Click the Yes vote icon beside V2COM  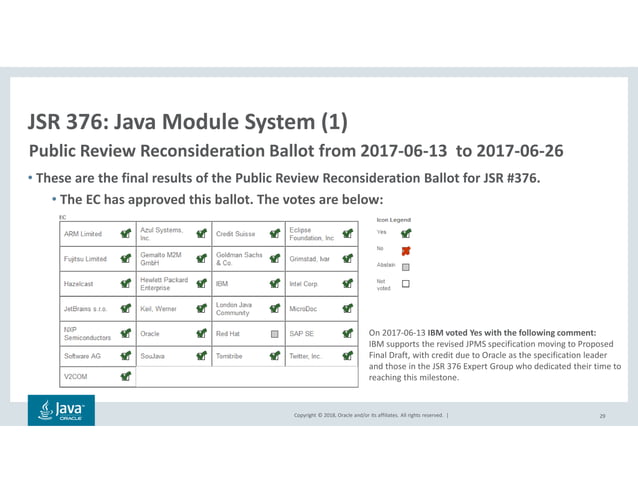pos(126,376)
